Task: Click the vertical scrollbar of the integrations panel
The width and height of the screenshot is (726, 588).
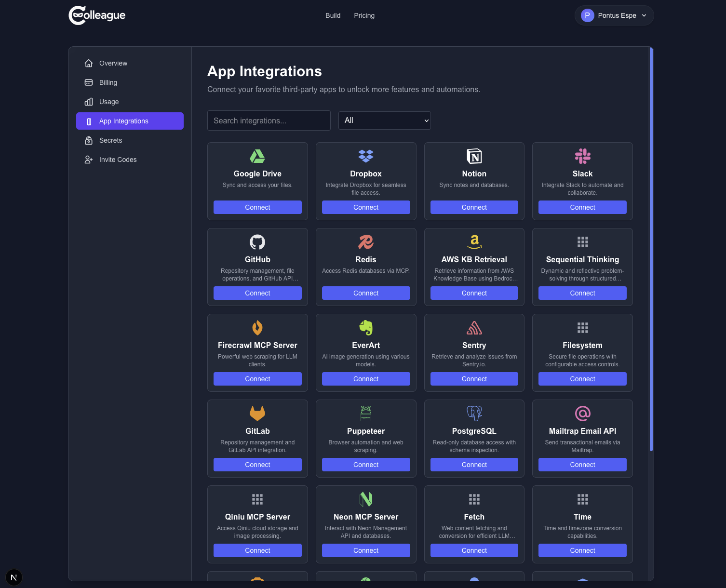Action: [x=651, y=249]
